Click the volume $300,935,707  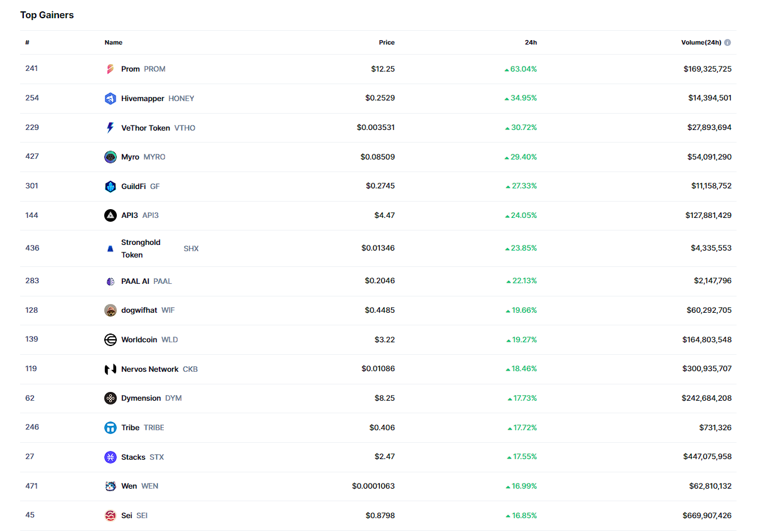(707, 369)
